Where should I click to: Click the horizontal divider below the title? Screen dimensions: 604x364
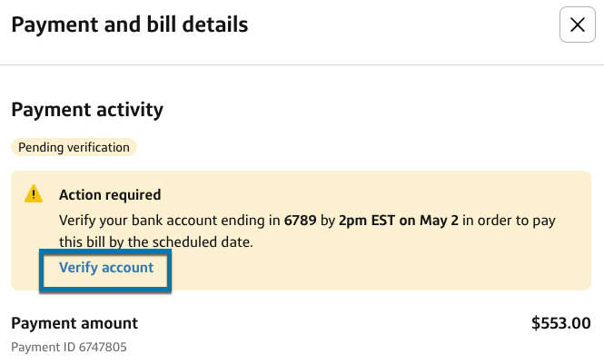[302, 64]
